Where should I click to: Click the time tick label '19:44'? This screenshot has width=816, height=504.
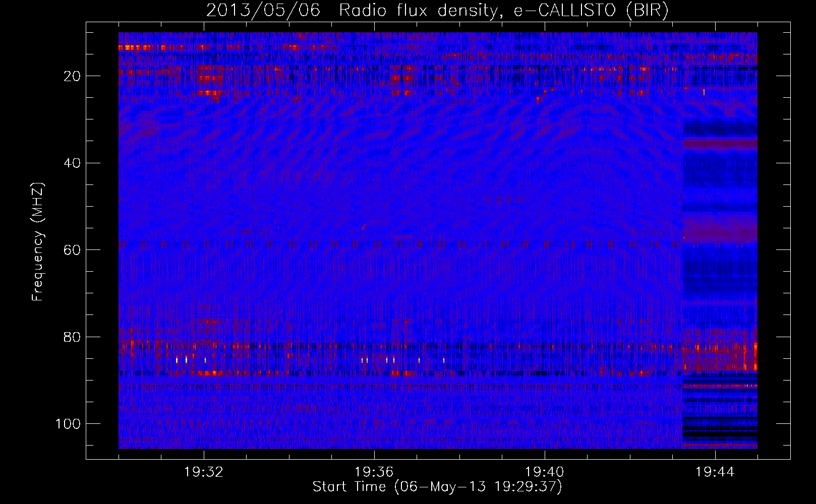click(x=715, y=472)
